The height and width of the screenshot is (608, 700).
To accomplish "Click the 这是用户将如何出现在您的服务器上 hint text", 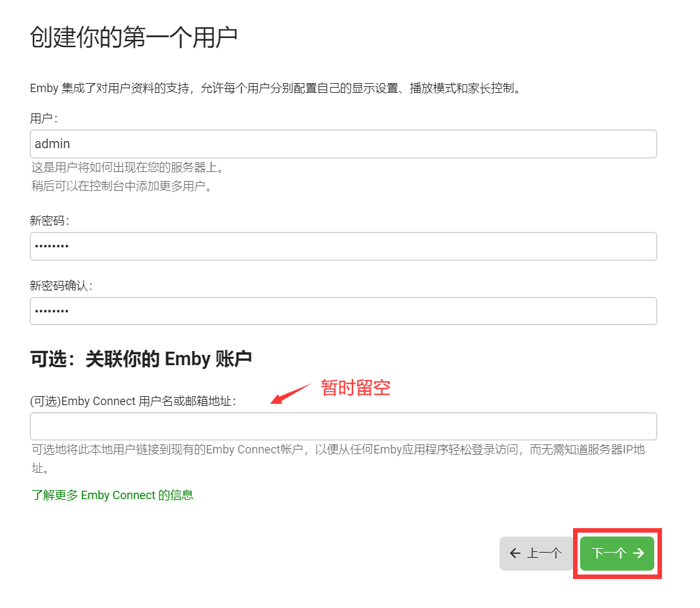I will point(127,167).
